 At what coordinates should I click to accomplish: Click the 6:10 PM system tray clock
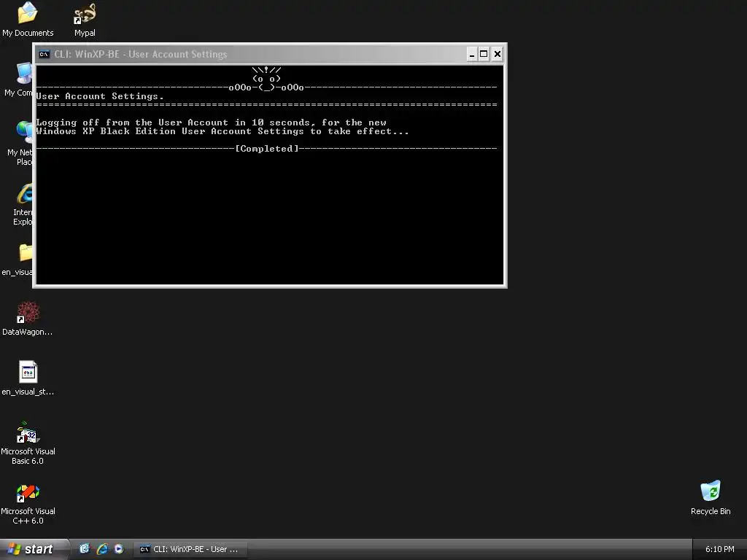tap(719, 549)
